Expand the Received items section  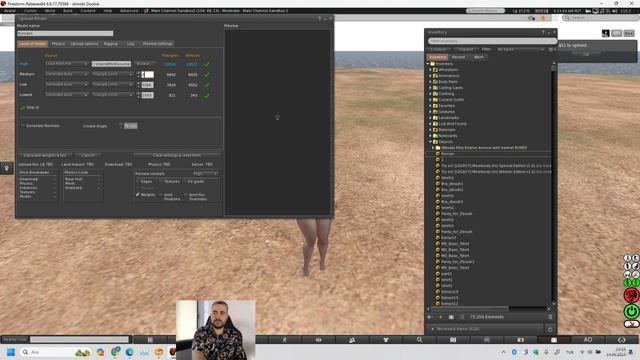pos(433,329)
